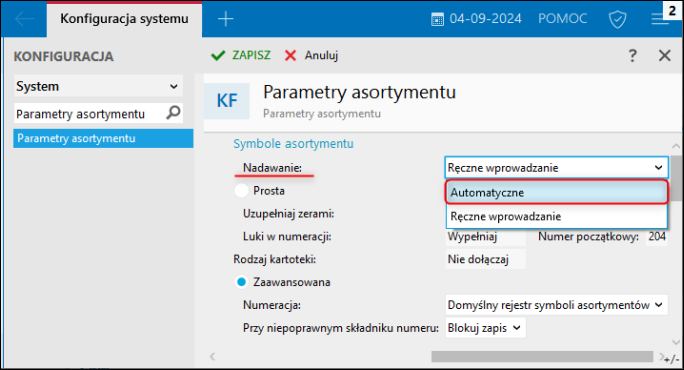Click the Nadawanie label
This screenshot has width=684, height=370.
point(272,168)
